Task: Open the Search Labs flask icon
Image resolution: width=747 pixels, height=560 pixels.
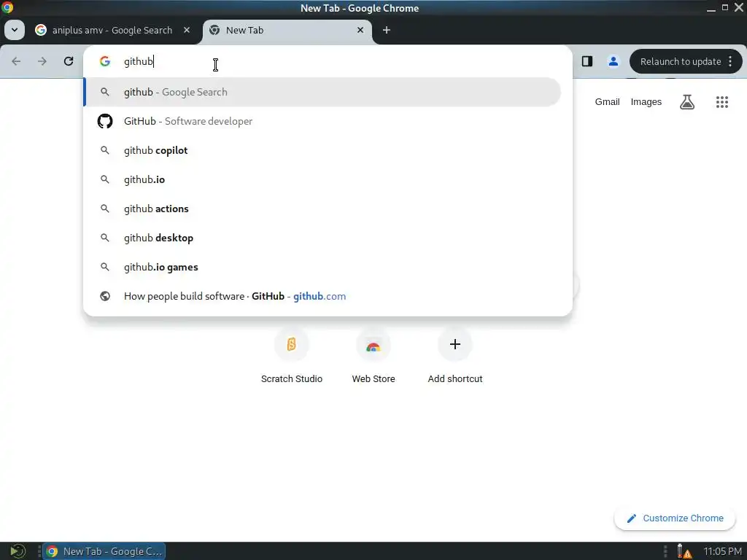Action: (687, 102)
